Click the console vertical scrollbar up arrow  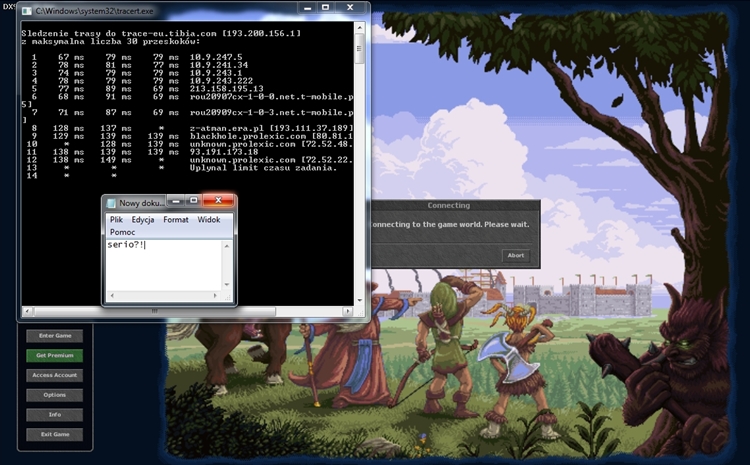pos(360,28)
